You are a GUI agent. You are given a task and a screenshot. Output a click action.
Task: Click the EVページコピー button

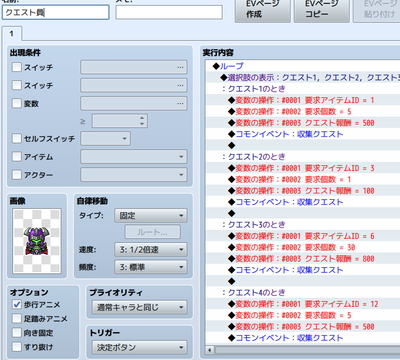(321, 10)
